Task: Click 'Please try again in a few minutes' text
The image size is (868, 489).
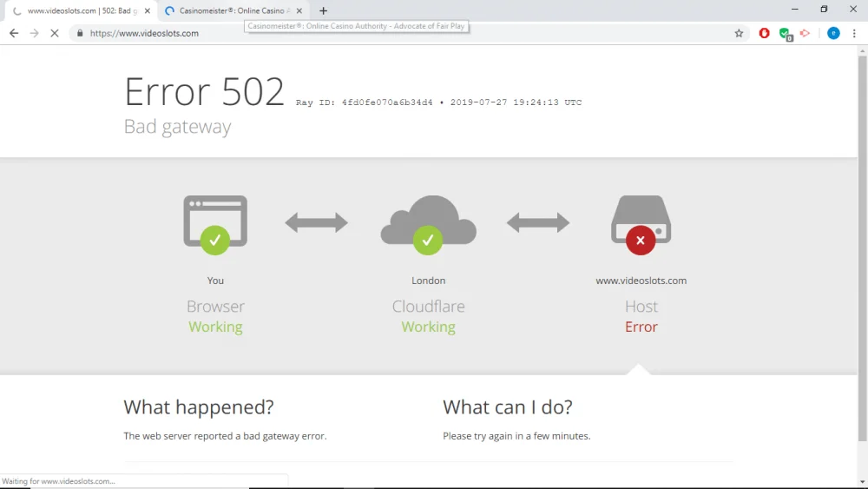Action: pyautogui.click(x=516, y=436)
